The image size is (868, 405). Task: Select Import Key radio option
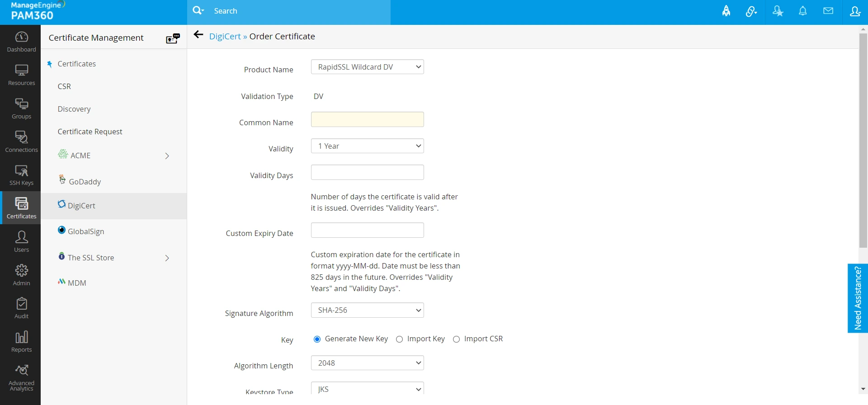[399, 339]
